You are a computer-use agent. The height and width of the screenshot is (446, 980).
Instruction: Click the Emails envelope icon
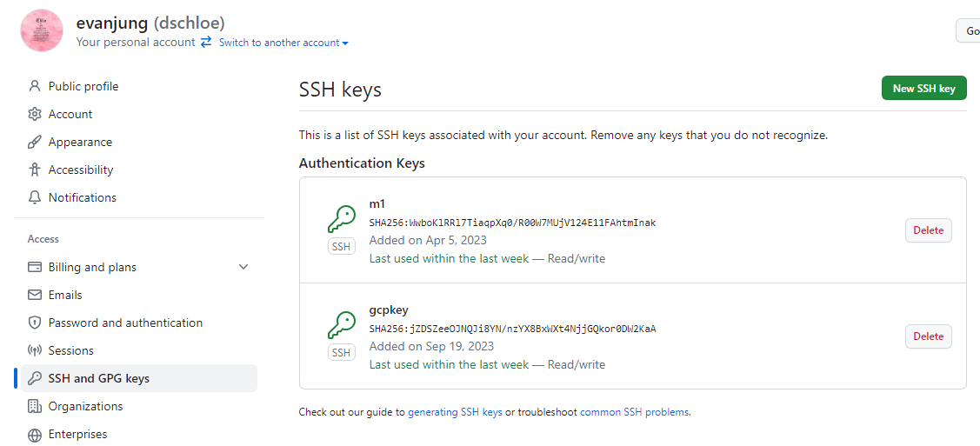(35, 295)
